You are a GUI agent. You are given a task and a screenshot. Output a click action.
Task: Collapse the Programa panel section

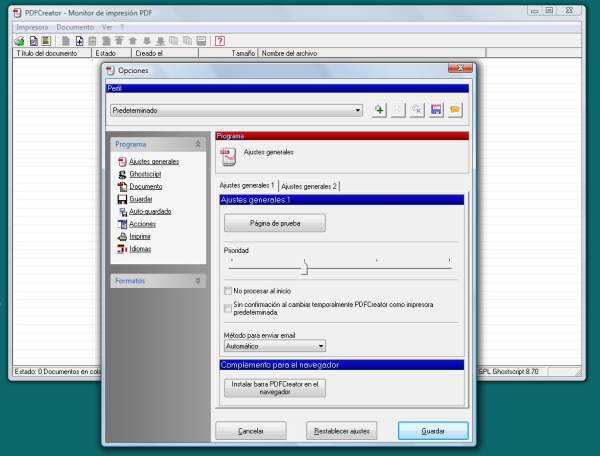(x=197, y=144)
